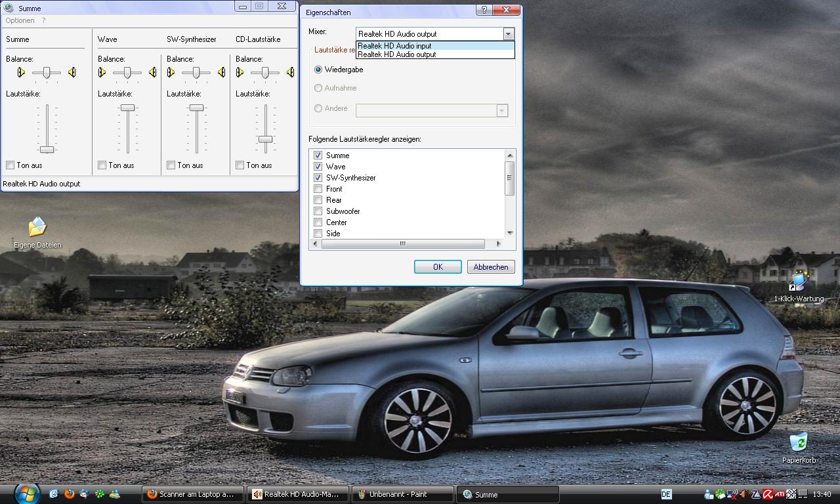This screenshot has height=504, width=840.
Task: Click the controls list scroll up arrow
Action: 509,155
